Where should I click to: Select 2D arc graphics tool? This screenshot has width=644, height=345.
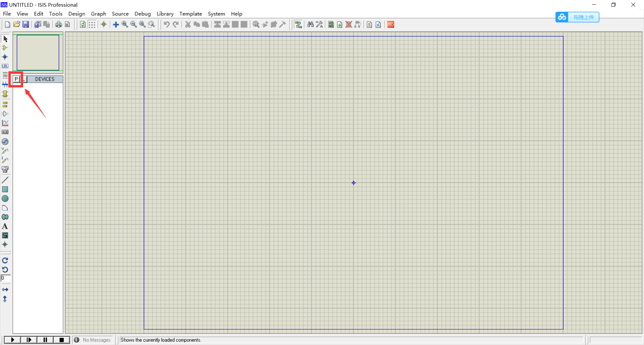point(5,208)
